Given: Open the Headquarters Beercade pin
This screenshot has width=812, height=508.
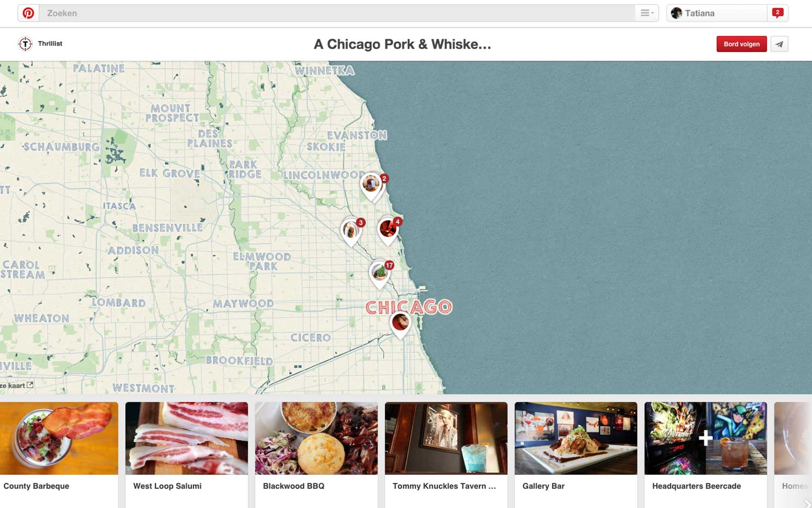Looking at the screenshot, I should click(x=705, y=438).
